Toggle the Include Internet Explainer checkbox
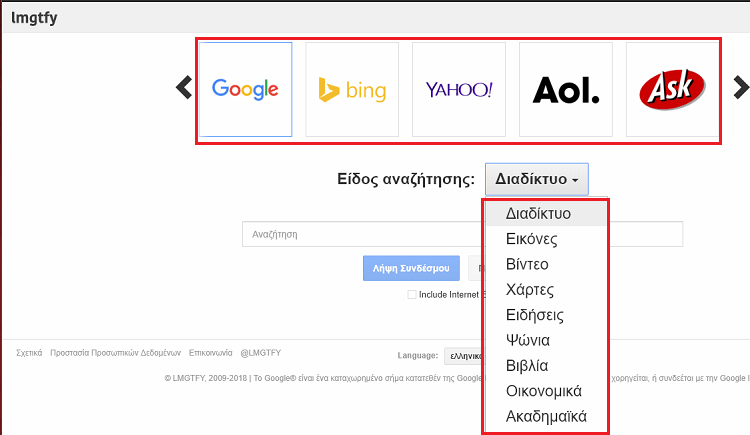Image resolution: width=750 pixels, height=435 pixels. pyautogui.click(x=412, y=294)
